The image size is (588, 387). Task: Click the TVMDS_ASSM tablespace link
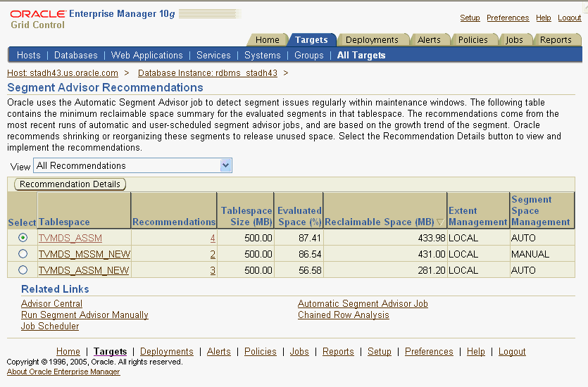[x=70, y=239]
